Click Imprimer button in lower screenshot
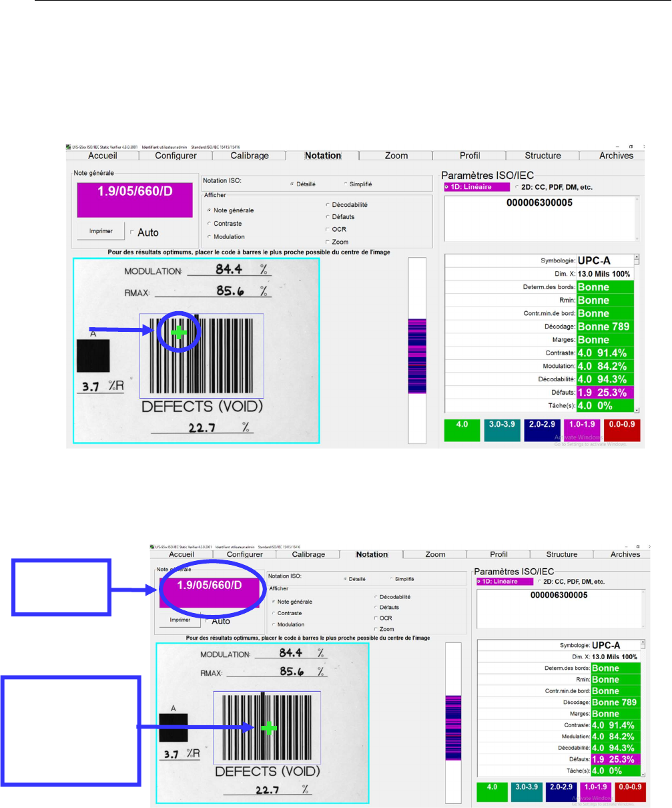Image resolution: width=672 pixels, height=808 pixels. point(181,620)
